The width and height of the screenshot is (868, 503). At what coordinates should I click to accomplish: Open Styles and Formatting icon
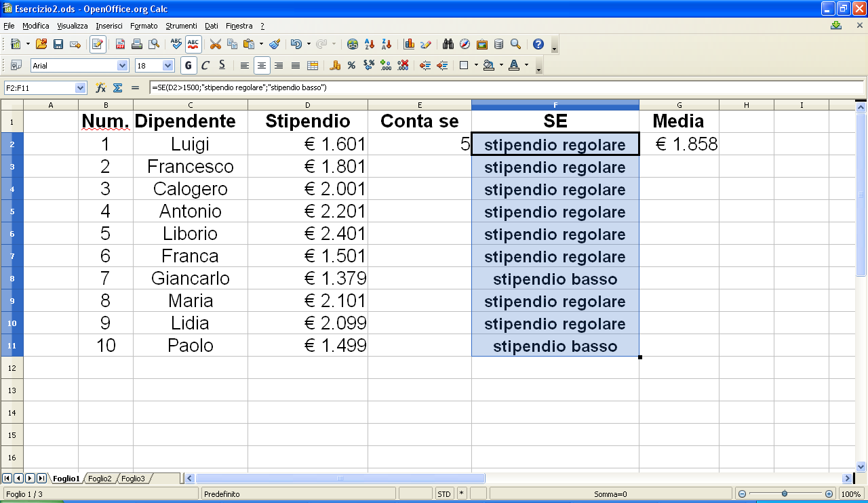pyautogui.click(x=16, y=65)
